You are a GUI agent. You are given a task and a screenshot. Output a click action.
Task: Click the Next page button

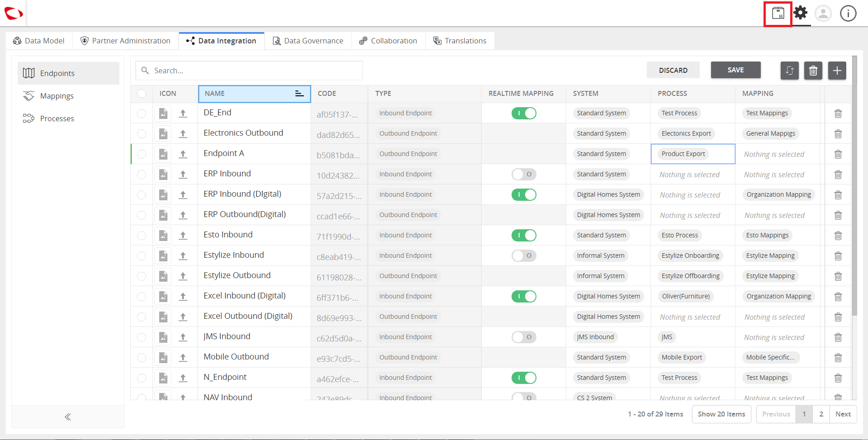coord(843,414)
